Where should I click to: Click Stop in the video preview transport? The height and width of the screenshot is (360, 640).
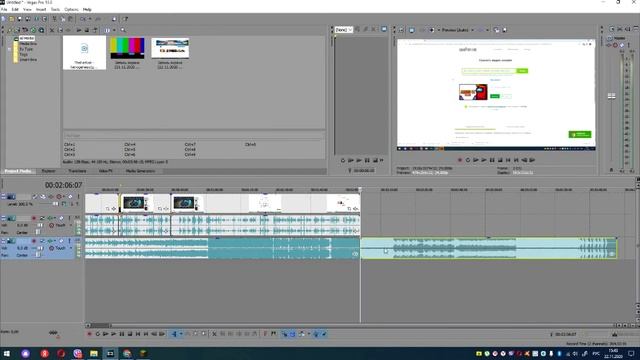click(x=500, y=160)
